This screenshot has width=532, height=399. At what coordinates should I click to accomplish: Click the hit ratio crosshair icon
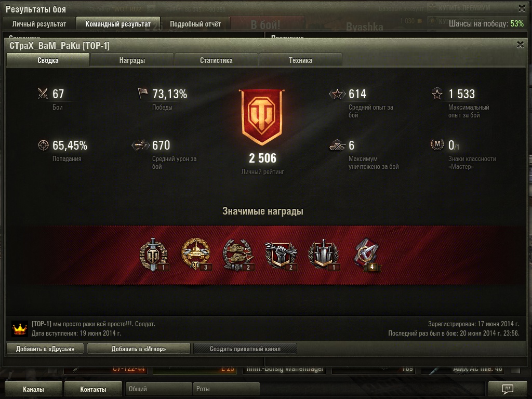click(43, 145)
